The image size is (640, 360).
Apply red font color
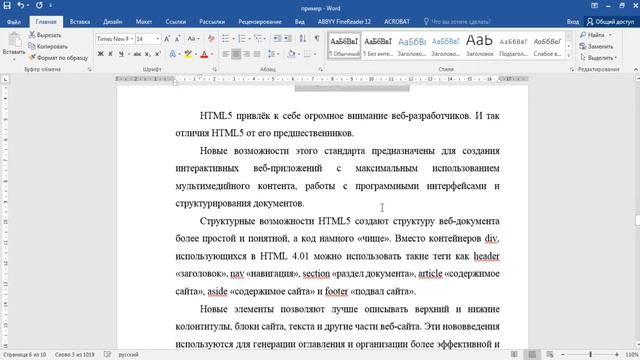204,54
